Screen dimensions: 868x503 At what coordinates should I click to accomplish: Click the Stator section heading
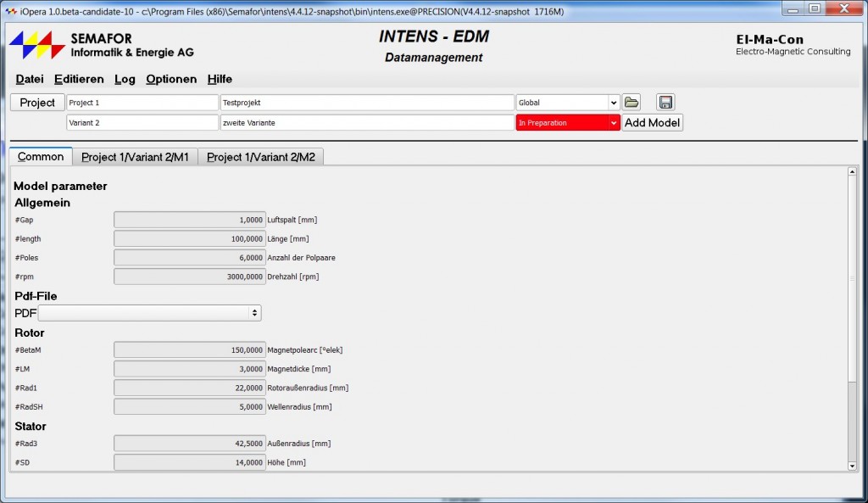(x=31, y=426)
